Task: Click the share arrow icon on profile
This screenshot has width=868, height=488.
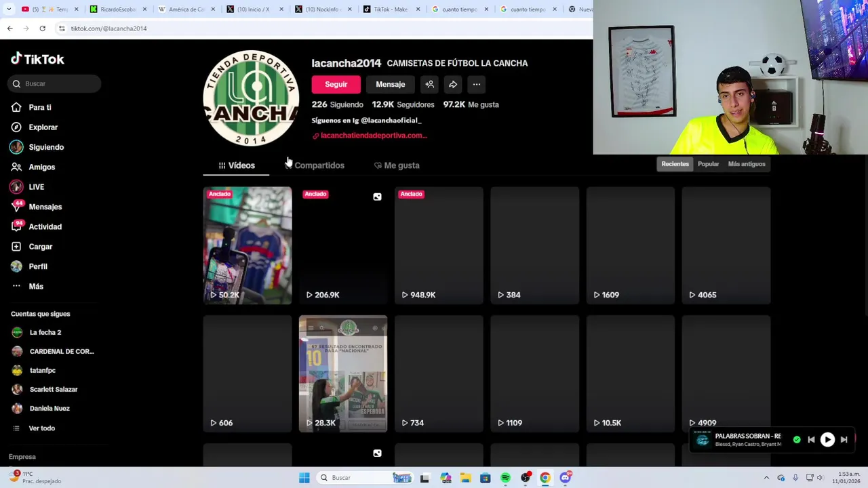Action: (x=453, y=84)
